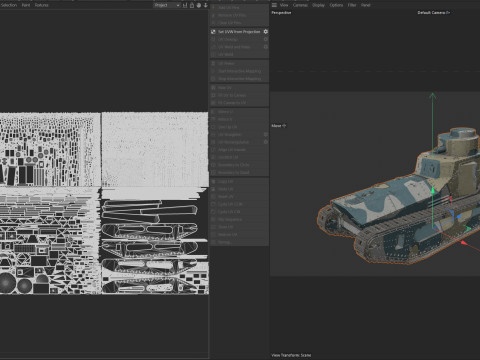
Task: Click Stop Interactive Mapping command
Action: (x=239, y=79)
